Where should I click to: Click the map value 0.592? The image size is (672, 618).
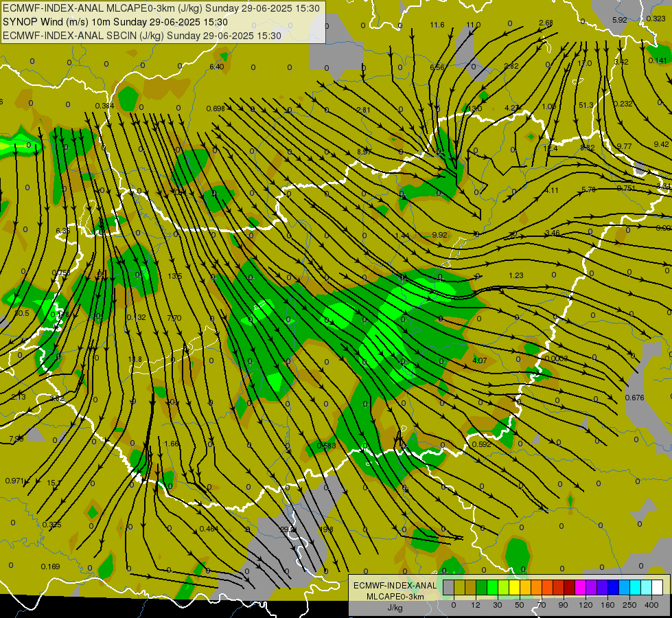point(481,444)
